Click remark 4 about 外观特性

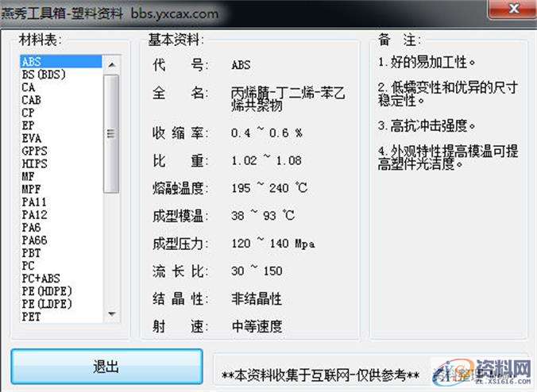448,158
